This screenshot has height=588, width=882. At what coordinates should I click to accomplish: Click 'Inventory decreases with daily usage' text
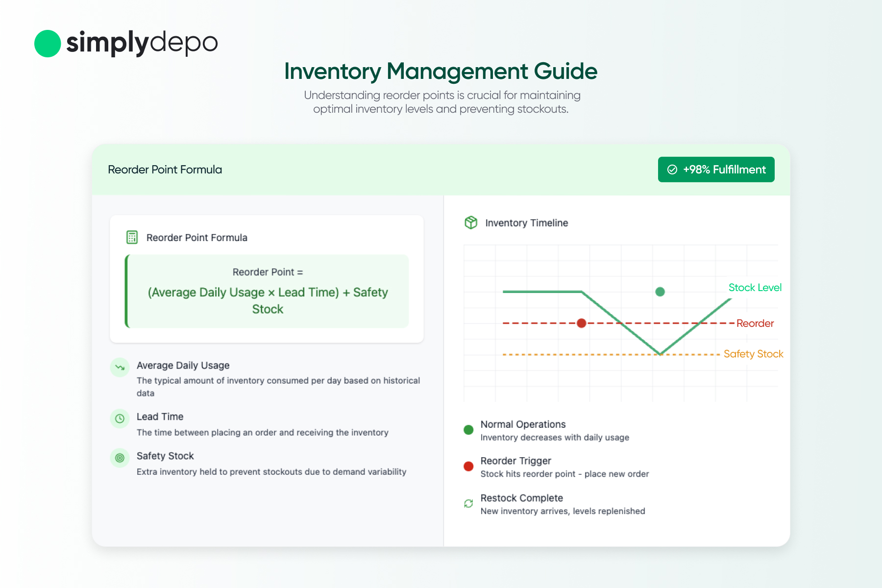[x=555, y=438]
